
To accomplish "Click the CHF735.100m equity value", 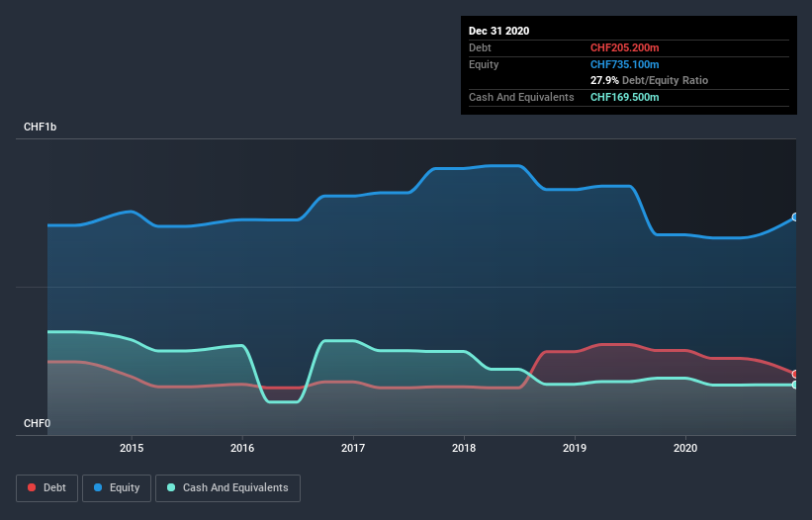I will 624,64.
